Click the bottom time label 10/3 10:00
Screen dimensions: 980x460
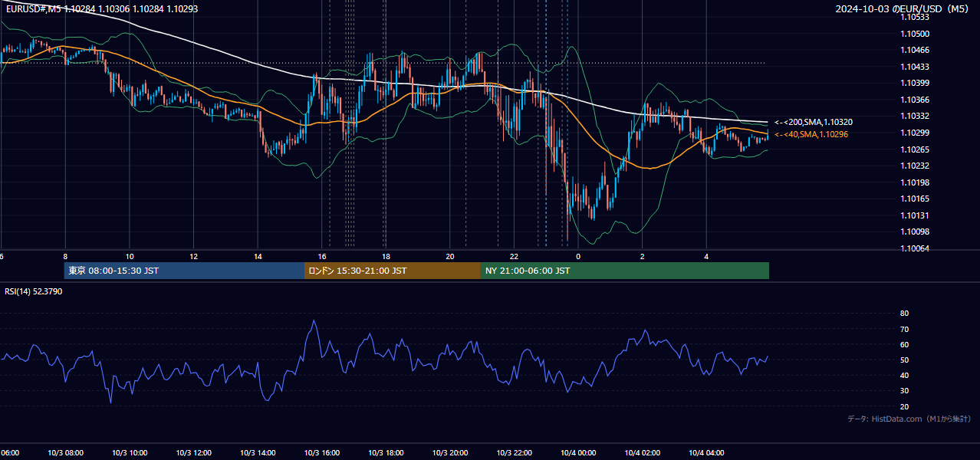[x=128, y=453]
